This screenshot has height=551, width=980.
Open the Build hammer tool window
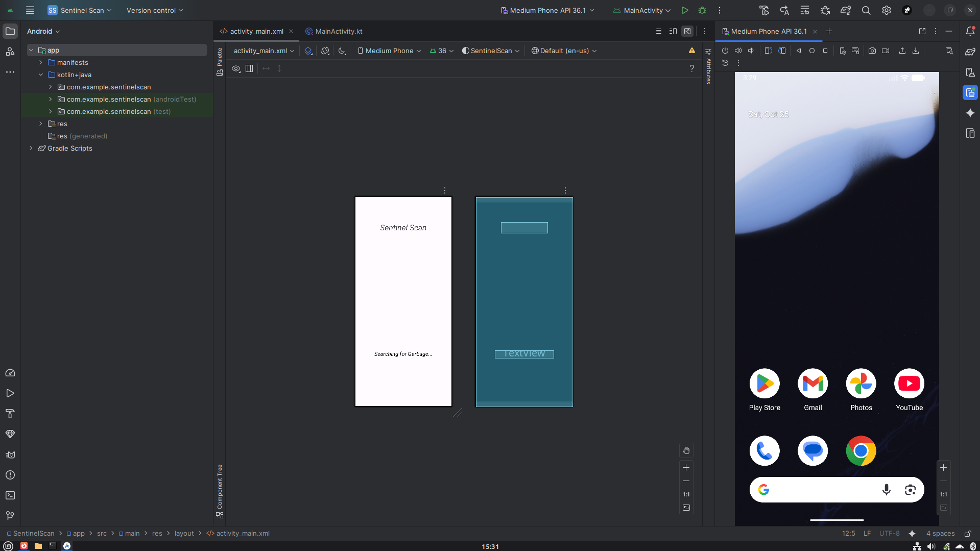click(x=10, y=414)
